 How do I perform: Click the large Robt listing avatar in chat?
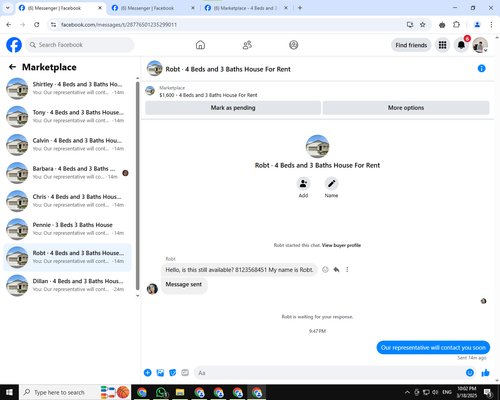tap(317, 146)
